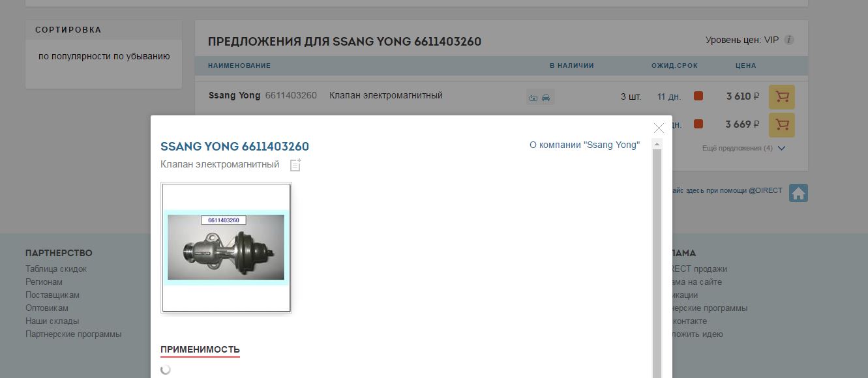This screenshot has width=868, height=378.
Task: Click the "11 дн." delivery time
Action: [x=669, y=96]
